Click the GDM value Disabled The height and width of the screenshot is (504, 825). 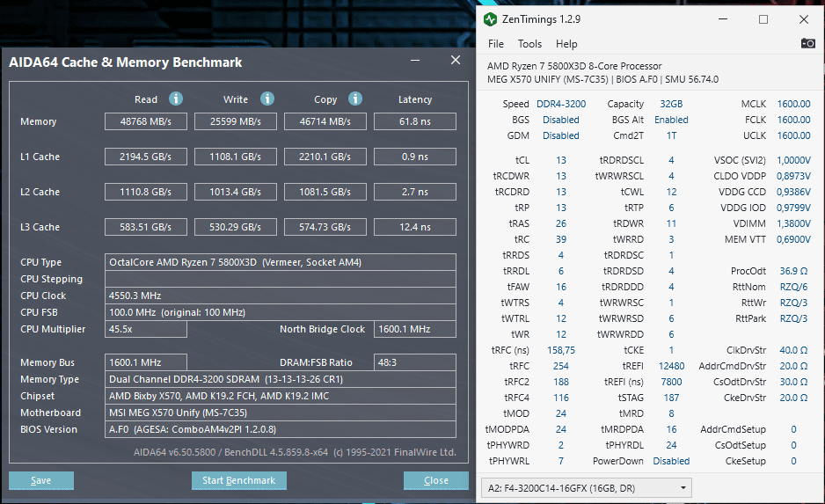click(561, 135)
